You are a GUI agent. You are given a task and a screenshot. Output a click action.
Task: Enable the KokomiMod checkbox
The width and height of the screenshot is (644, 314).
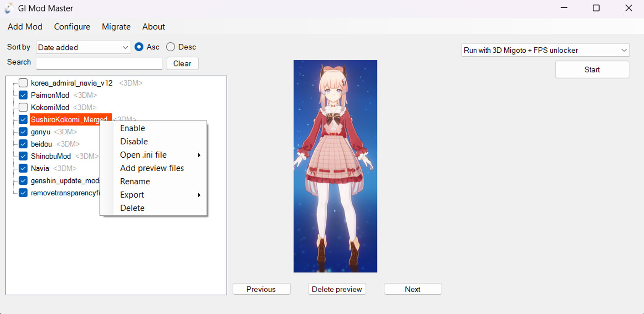23,107
